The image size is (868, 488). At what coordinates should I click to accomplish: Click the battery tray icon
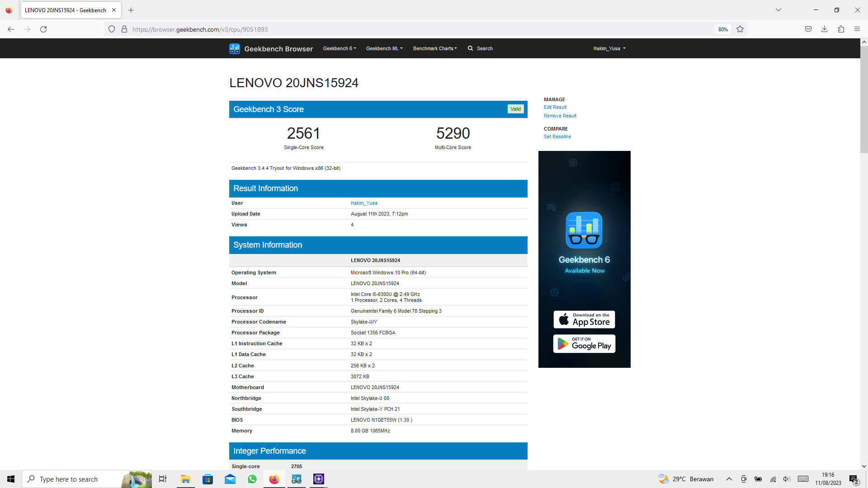758,479
